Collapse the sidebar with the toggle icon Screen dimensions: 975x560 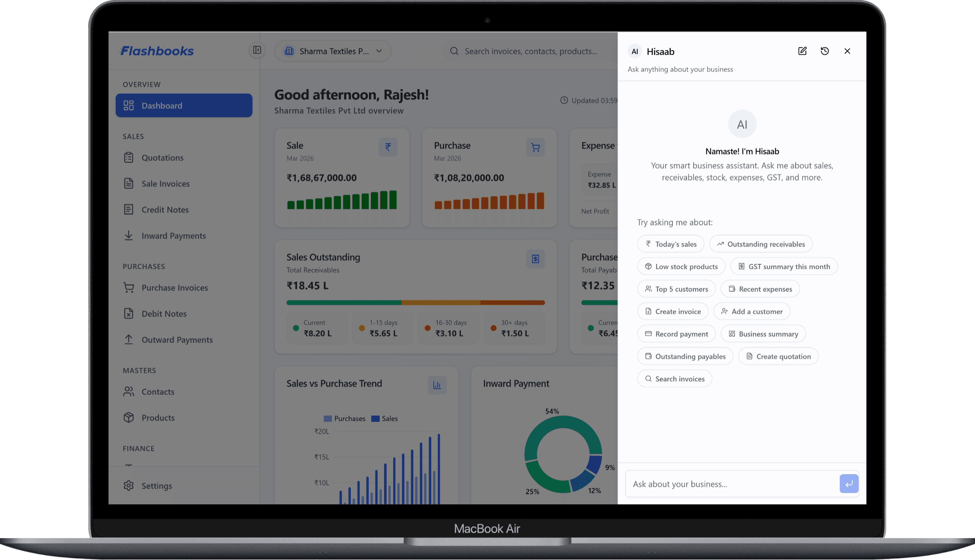(257, 50)
